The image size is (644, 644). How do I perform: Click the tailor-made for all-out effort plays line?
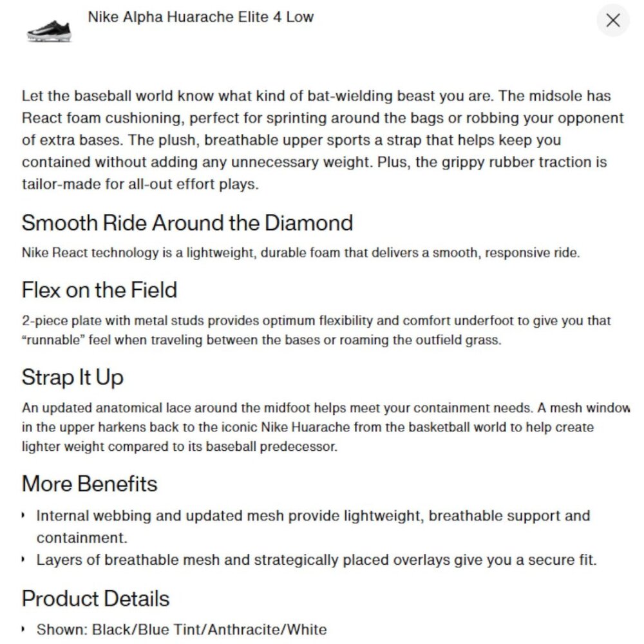pyautogui.click(x=140, y=184)
